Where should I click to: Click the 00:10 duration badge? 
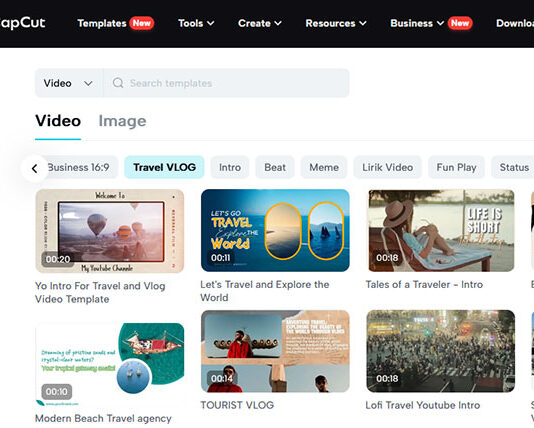click(57, 392)
